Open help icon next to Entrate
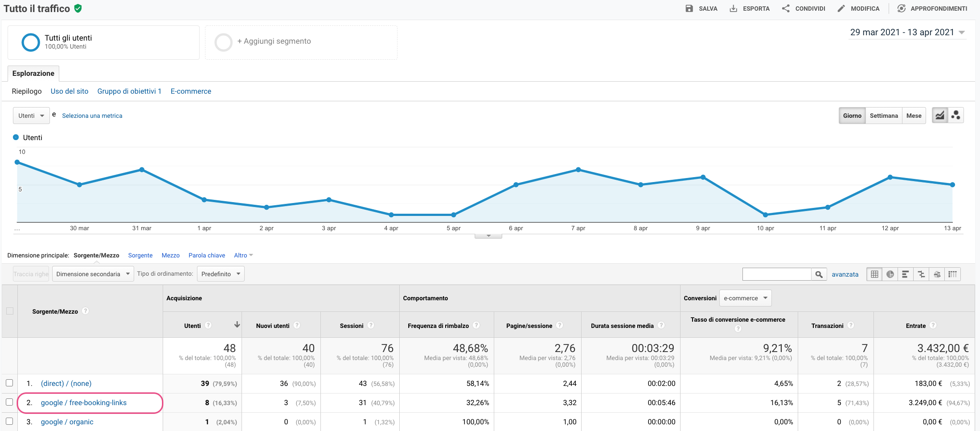Viewport: 980px width, 431px height. click(933, 325)
